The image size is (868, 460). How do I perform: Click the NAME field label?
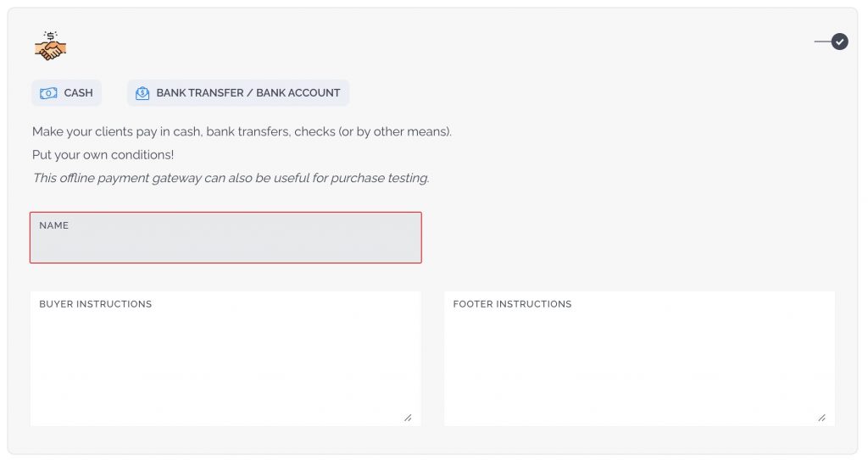(53, 225)
